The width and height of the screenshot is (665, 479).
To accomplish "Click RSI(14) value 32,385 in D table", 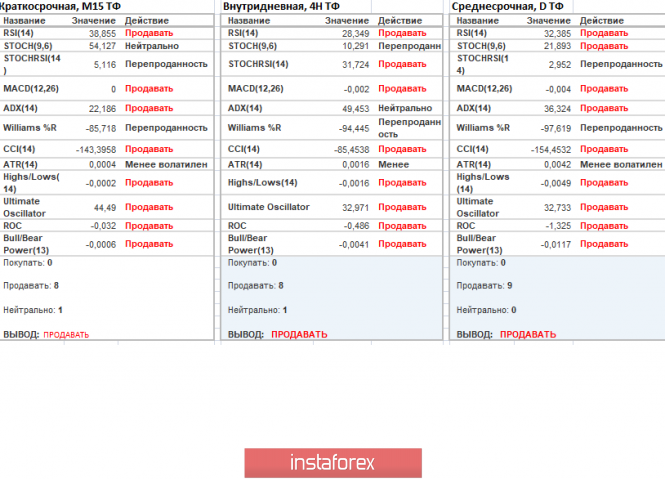I will [x=557, y=34].
